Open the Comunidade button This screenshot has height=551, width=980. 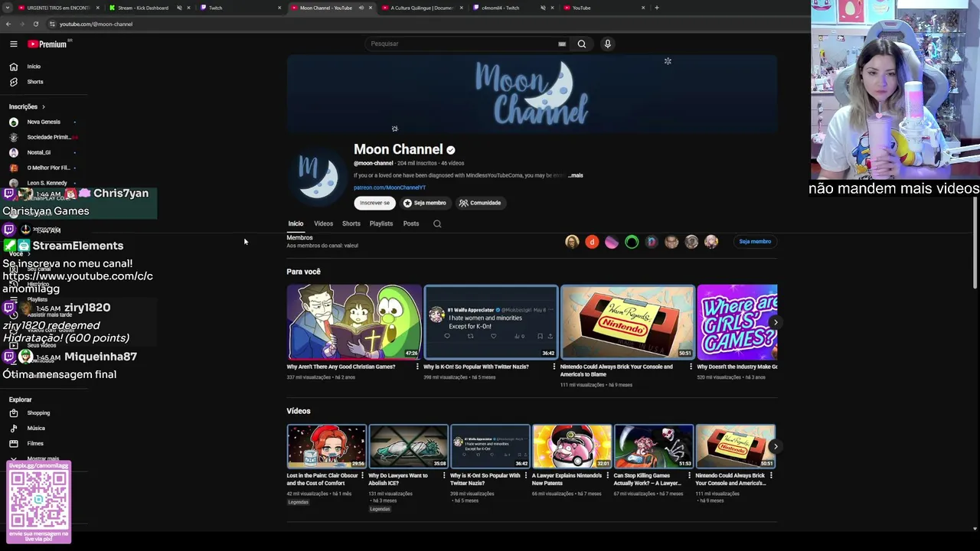pos(480,203)
